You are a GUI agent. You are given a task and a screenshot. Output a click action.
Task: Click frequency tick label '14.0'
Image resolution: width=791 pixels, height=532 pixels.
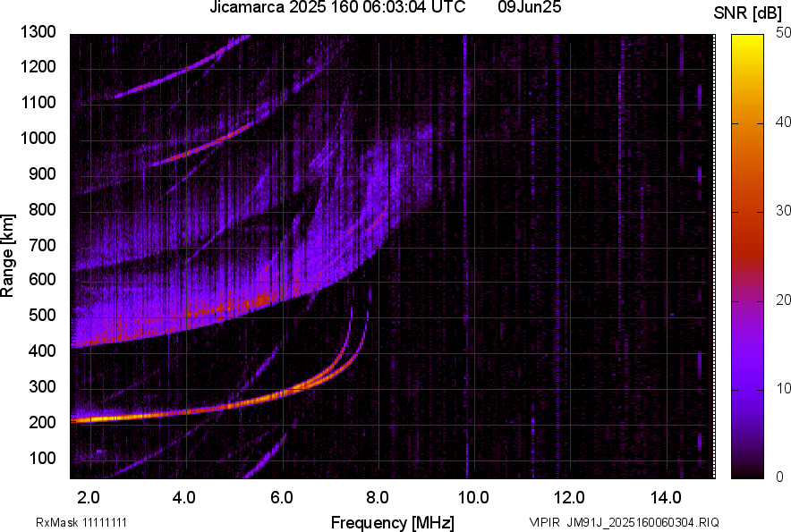point(666,498)
